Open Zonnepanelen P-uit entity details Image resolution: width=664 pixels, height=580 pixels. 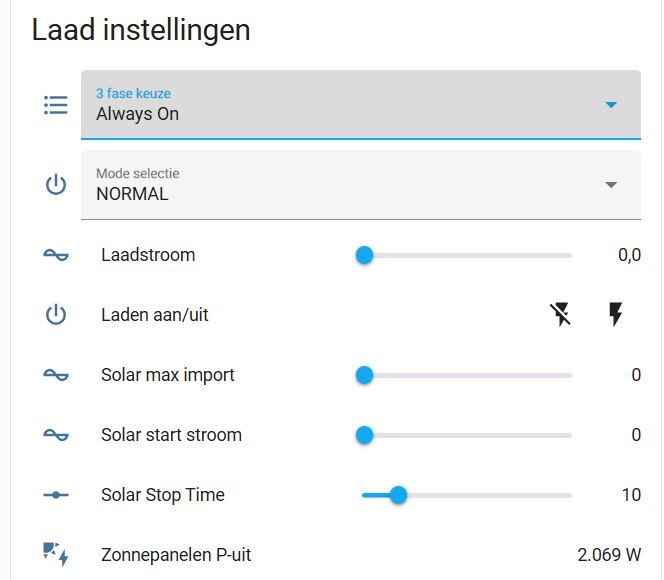(176, 555)
